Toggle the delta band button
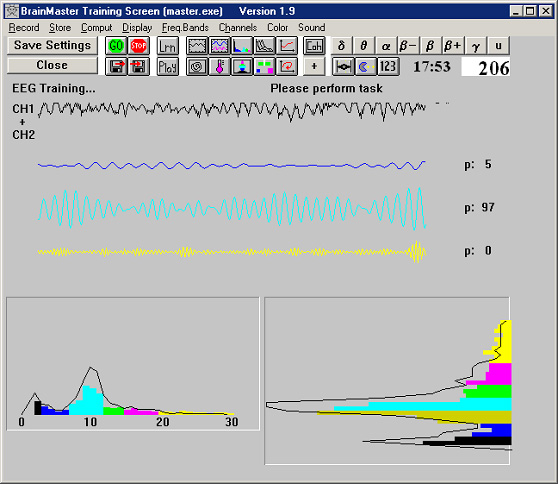 [342, 46]
